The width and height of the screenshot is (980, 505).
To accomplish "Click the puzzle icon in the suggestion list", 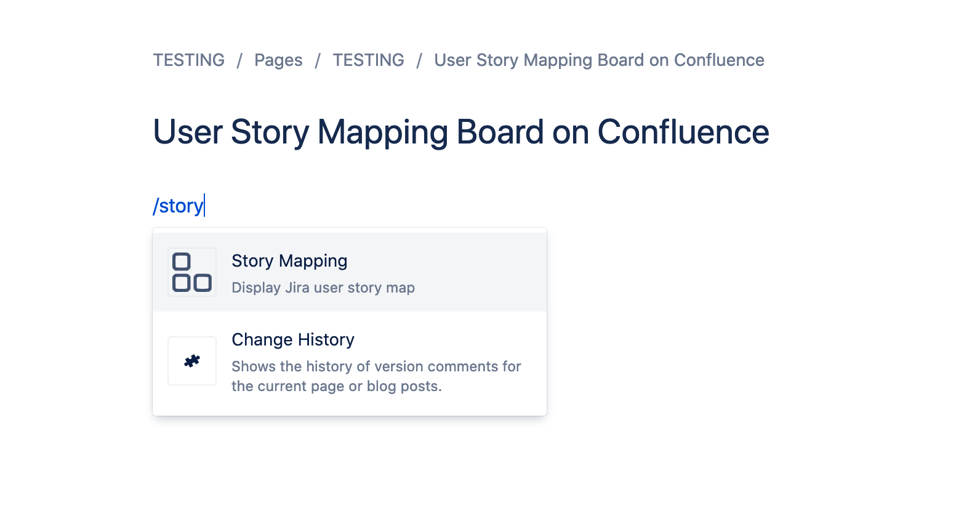I will point(191,361).
